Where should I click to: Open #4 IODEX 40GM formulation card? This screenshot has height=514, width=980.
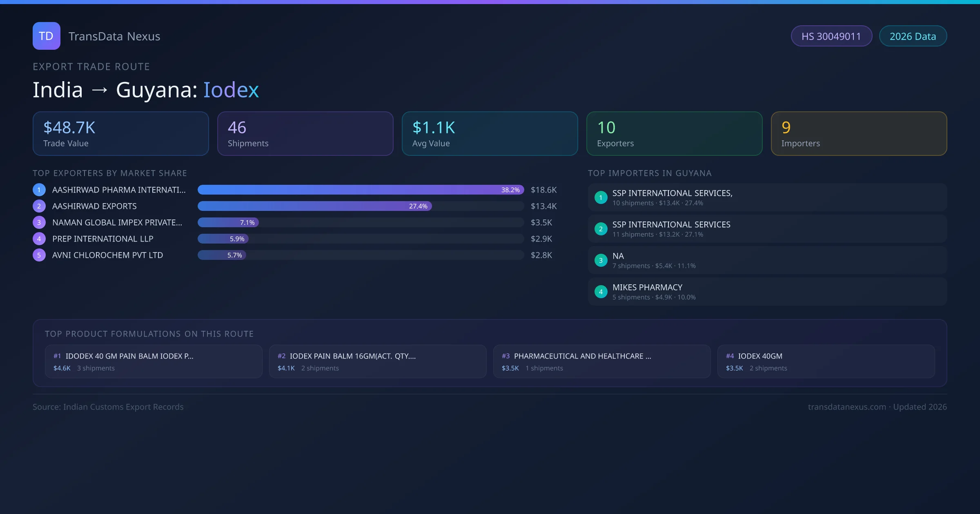coord(826,361)
